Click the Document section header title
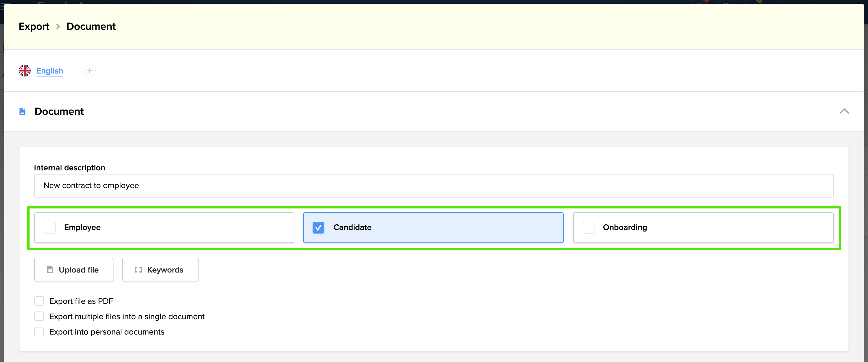The width and height of the screenshot is (868, 362). pyautogui.click(x=59, y=111)
